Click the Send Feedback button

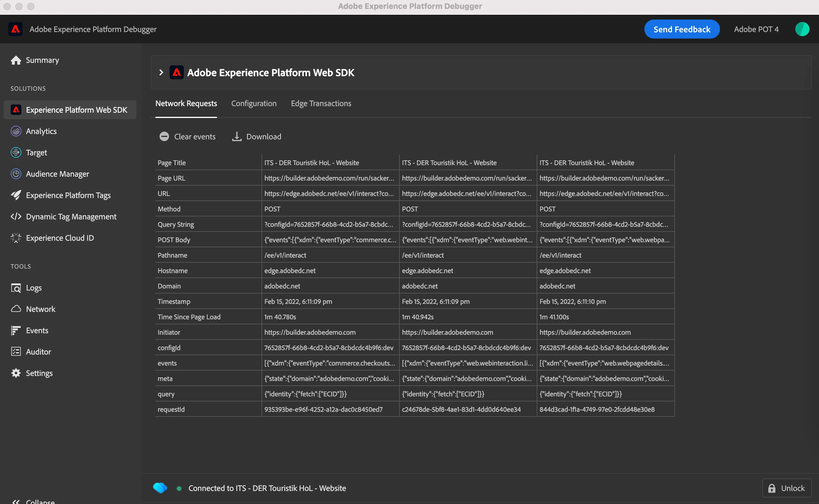click(682, 29)
